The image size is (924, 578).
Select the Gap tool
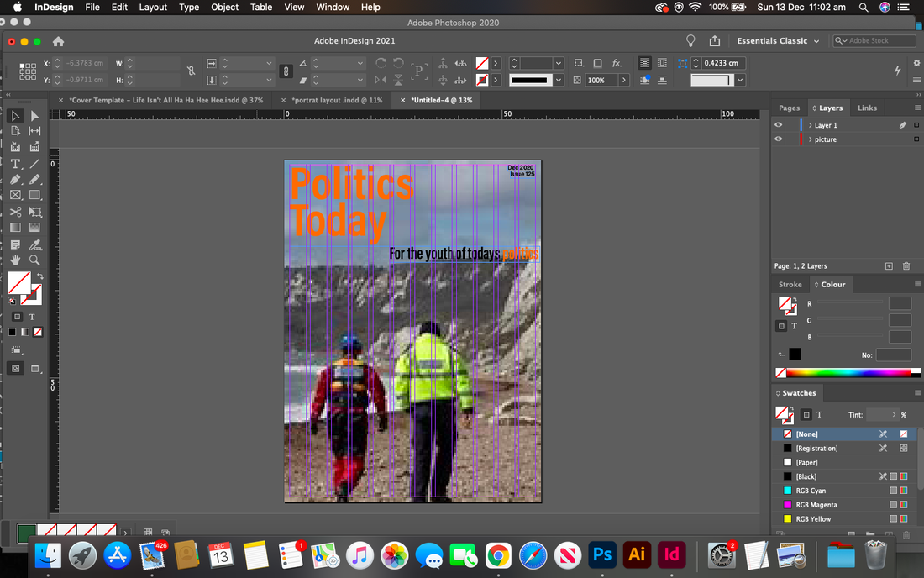(x=34, y=131)
